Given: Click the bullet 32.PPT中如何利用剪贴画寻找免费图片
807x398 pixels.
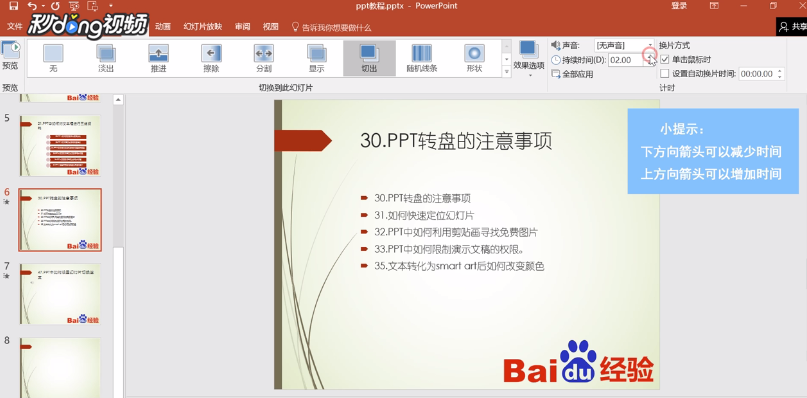Looking at the screenshot, I should click(456, 232).
